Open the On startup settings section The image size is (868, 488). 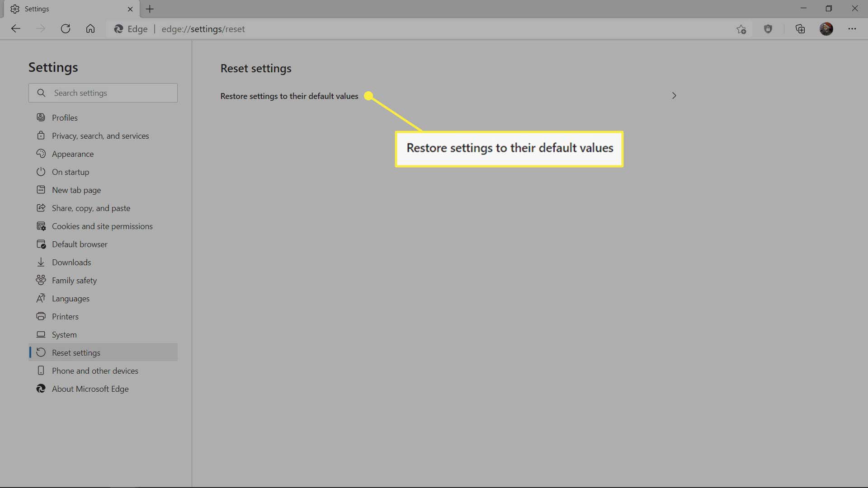click(71, 172)
